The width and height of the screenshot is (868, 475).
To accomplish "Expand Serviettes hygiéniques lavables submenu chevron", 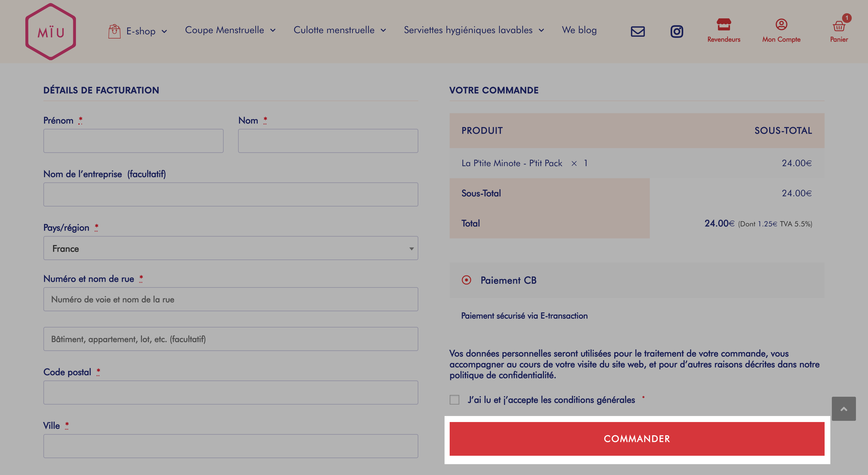I will (541, 30).
